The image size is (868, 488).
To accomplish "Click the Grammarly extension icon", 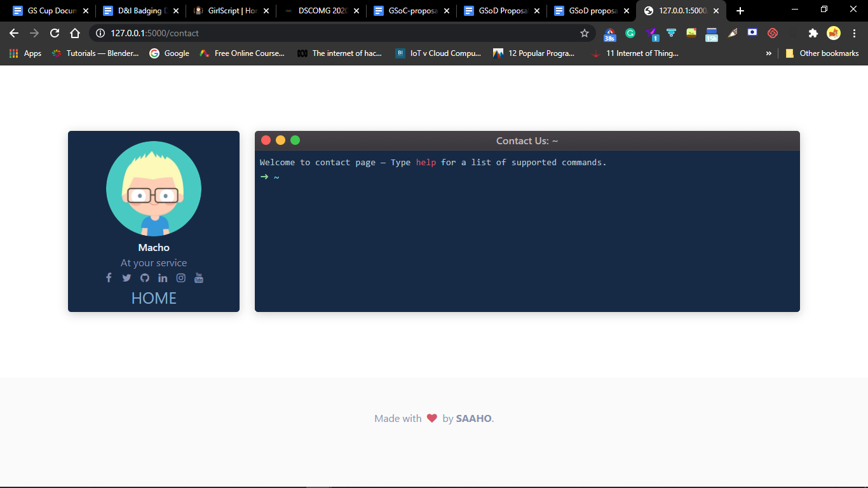I will (630, 33).
